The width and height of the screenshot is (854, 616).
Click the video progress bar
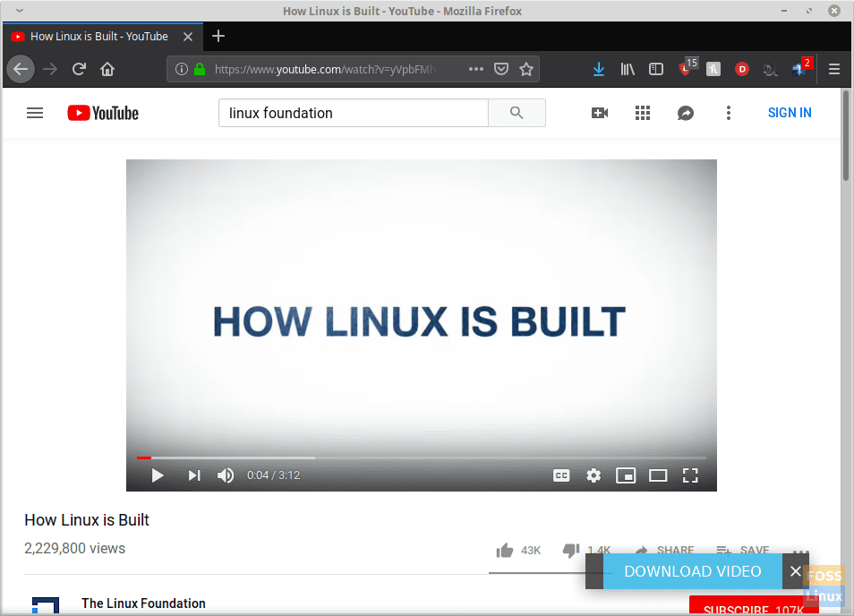pos(358,458)
